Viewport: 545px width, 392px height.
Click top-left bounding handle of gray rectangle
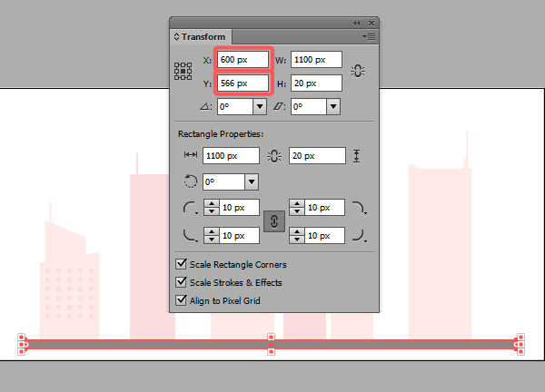(x=21, y=338)
